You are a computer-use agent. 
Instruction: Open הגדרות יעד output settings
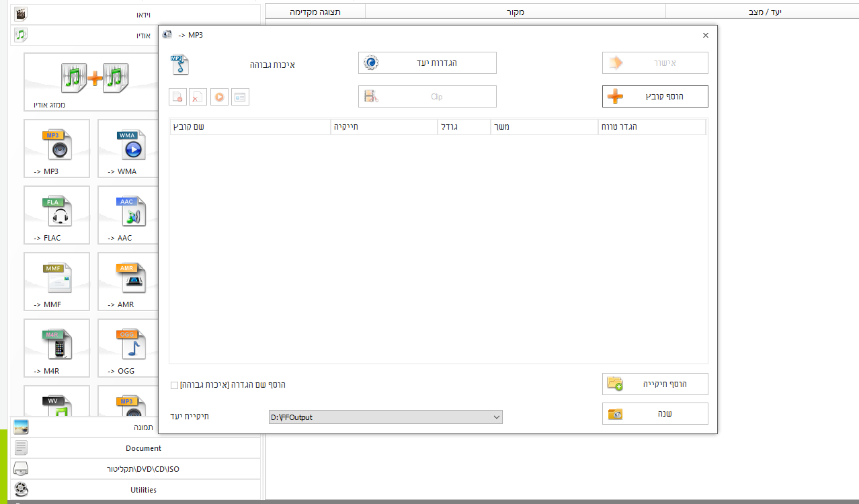click(x=427, y=63)
